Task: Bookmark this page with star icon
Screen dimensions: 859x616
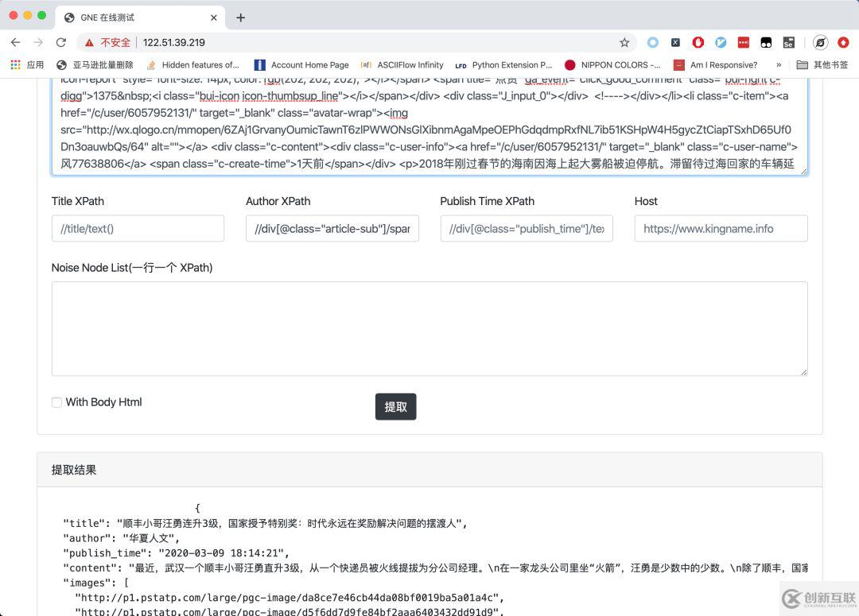Action: pos(624,42)
